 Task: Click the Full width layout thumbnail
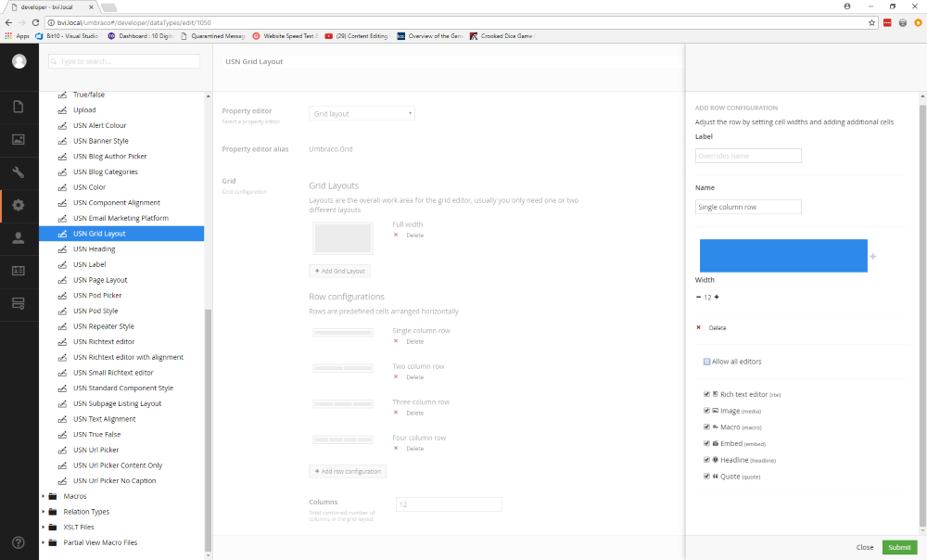(343, 238)
